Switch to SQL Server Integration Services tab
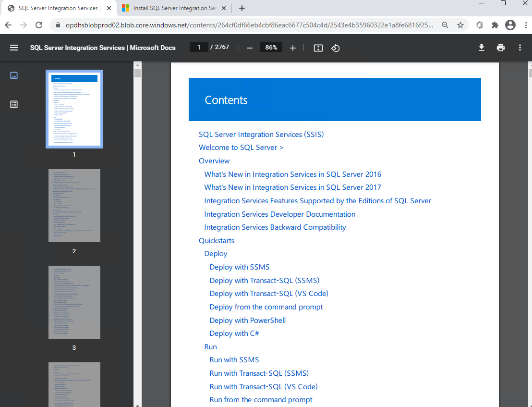The height and width of the screenshot is (407, 532). point(59,8)
